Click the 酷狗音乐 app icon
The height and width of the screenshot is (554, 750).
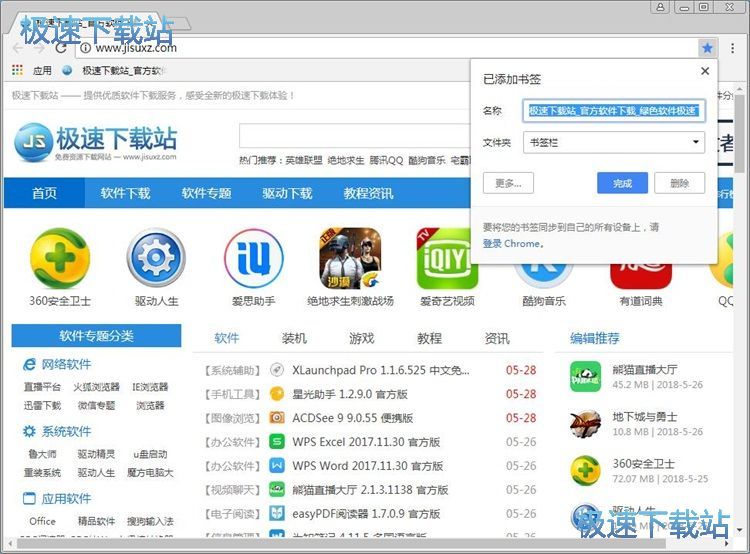pos(544,275)
